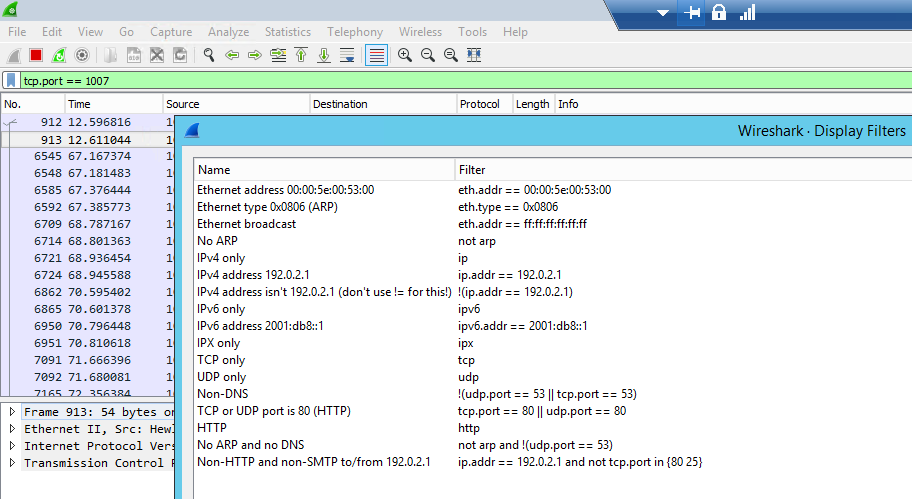Click the Open capture file icon
Viewport: 912px width, 499px height.
[x=111, y=55]
